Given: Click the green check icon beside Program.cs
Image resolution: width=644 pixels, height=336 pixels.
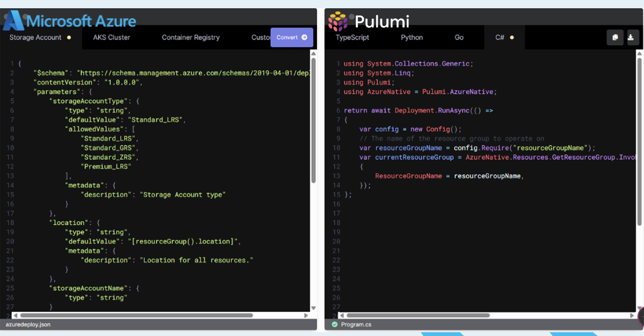Looking at the screenshot, I should [x=334, y=324].
